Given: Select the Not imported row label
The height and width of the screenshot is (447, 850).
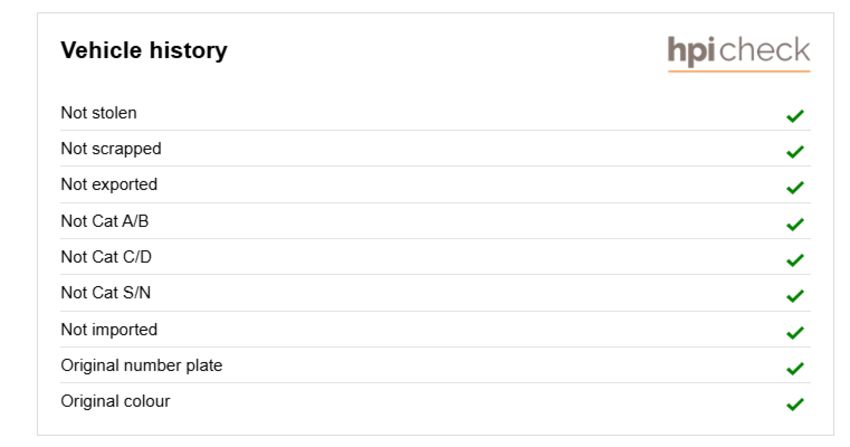Looking at the screenshot, I should coord(109,330).
